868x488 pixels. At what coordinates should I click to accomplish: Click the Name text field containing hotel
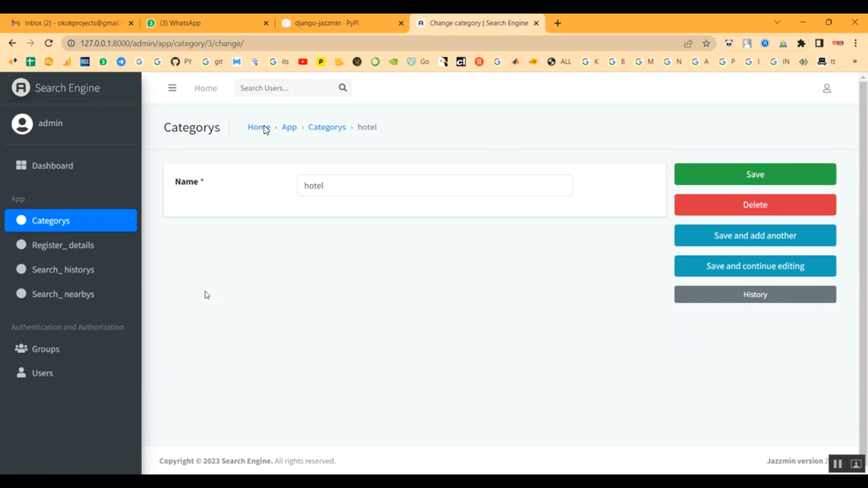[435, 186]
